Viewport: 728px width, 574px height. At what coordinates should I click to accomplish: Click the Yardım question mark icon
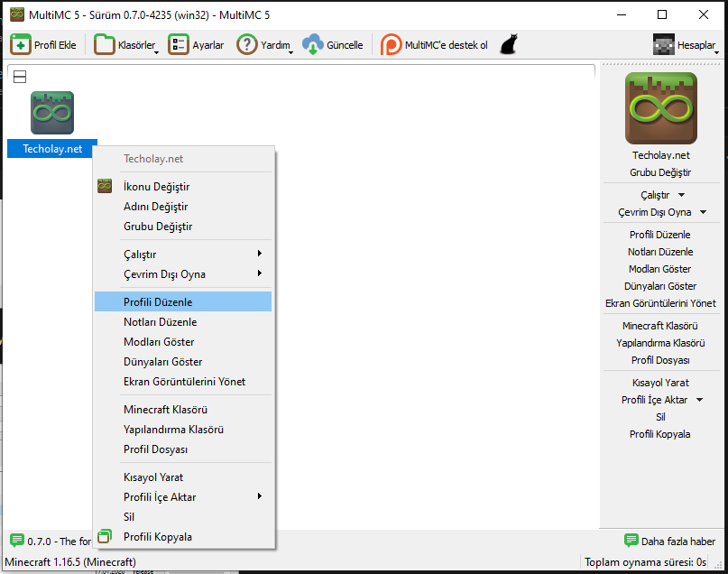247,44
